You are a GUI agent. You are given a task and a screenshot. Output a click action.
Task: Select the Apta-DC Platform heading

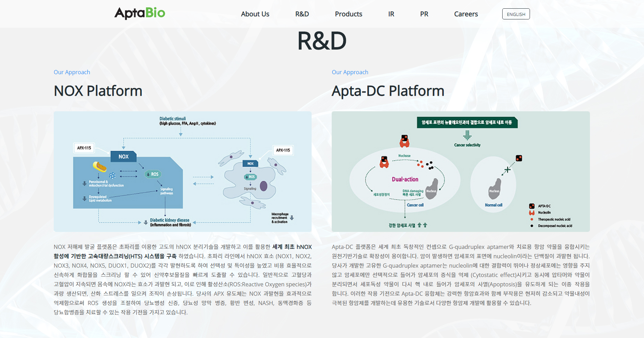[x=388, y=91]
